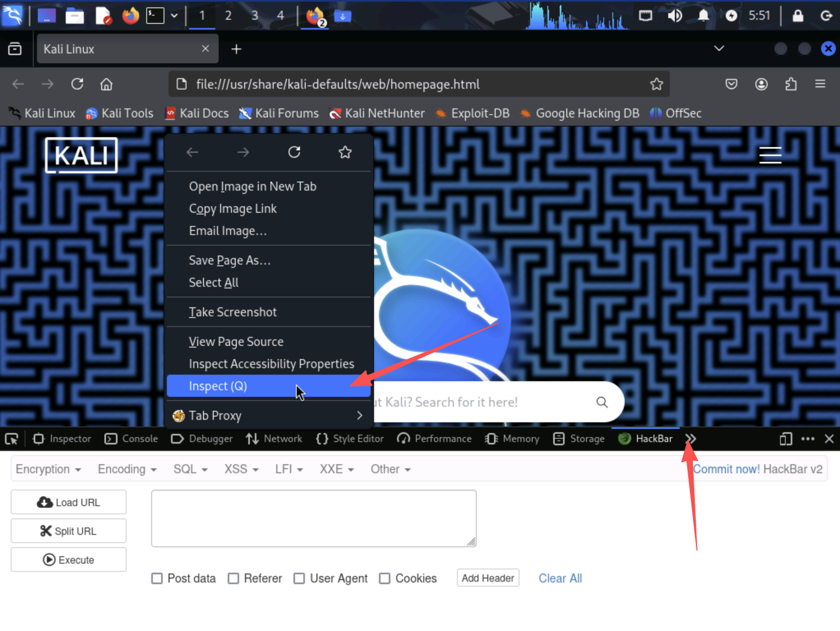The width and height of the screenshot is (840, 631).
Task: Switch to the Inspector tab
Action: [62, 439]
